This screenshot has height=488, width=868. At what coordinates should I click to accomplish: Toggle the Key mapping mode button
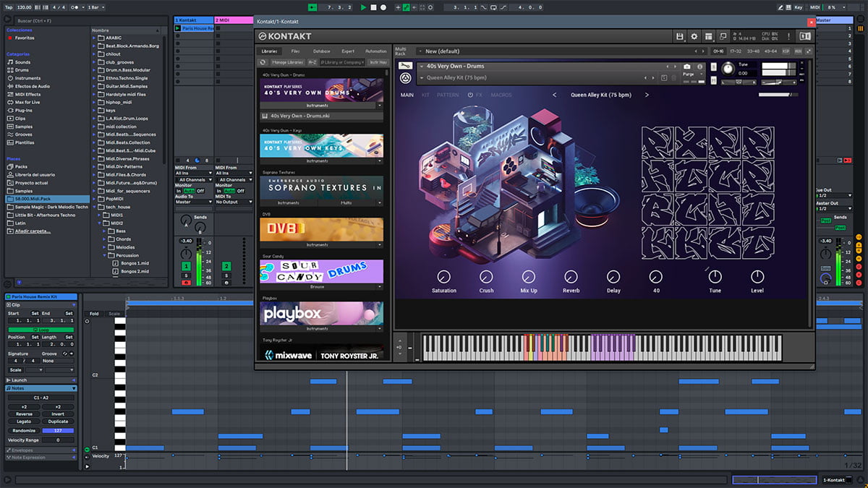(799, 7)
